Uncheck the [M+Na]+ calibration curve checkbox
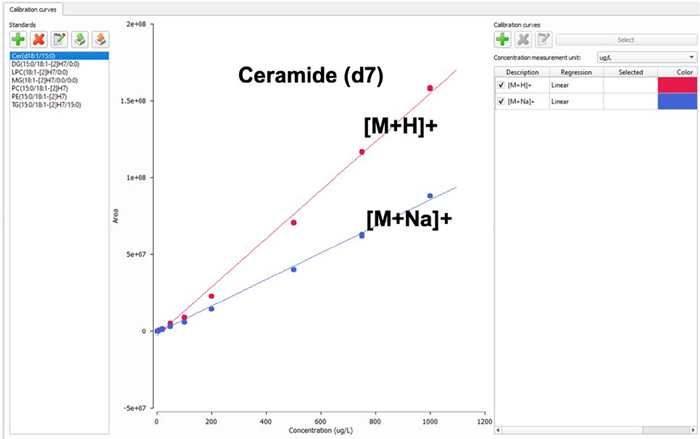This screenshot has width=700, height=439. click(x=501, y=101)
